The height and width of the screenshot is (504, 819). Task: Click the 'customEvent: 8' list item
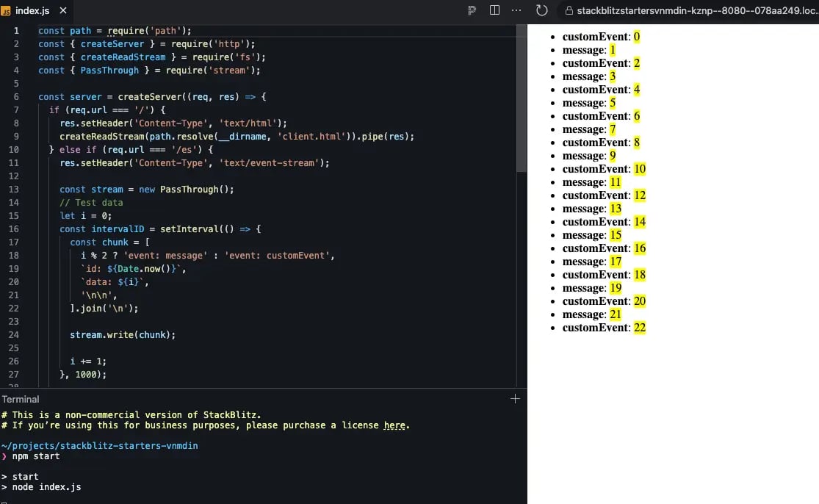(x=601, y=143)
